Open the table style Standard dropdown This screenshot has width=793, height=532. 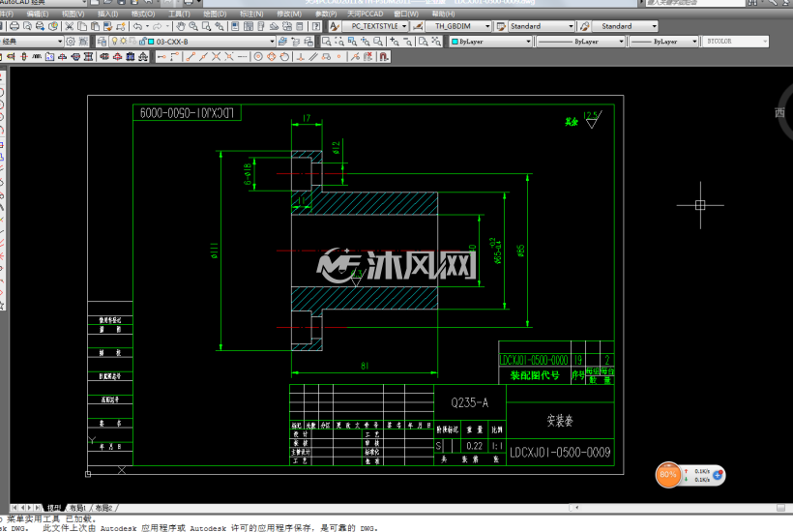coord(571,26)
